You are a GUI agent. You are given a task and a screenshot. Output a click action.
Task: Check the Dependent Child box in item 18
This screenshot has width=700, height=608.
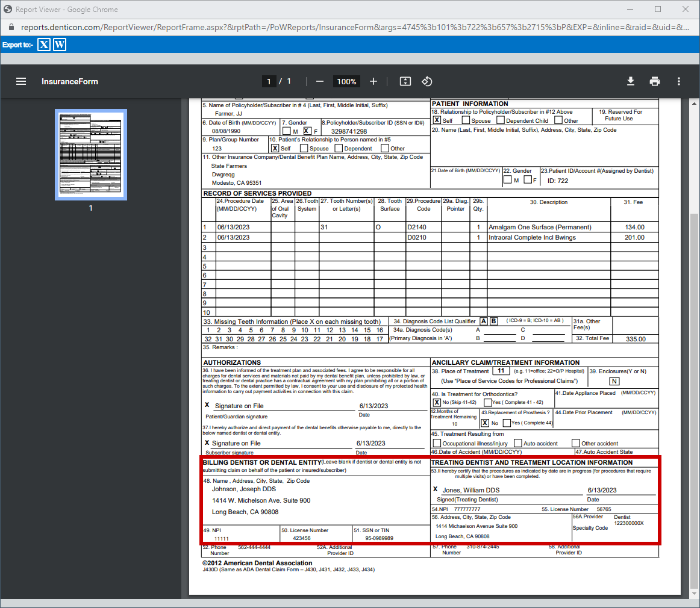501,120
